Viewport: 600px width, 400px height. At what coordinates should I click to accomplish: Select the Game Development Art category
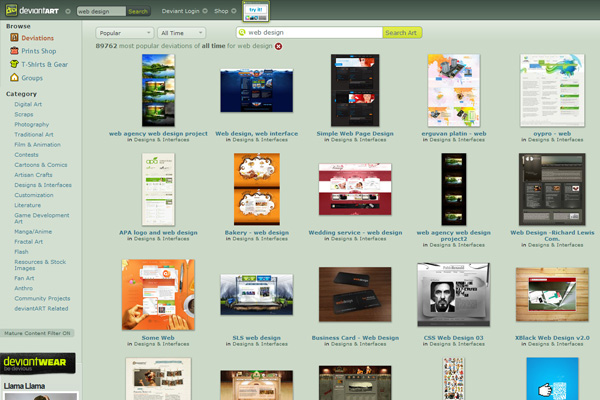pos(42,218)
